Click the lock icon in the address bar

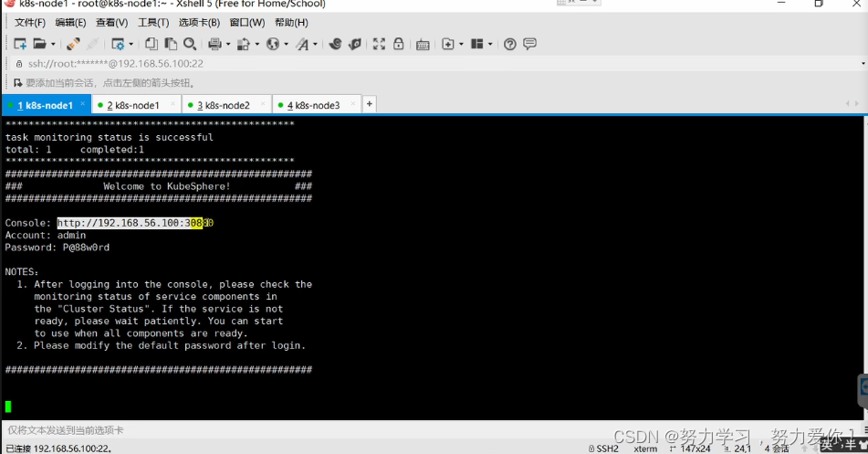click(19, 64)
